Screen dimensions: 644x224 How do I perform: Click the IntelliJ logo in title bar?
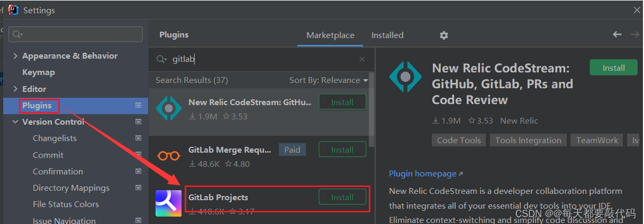(x=13, y=10)
